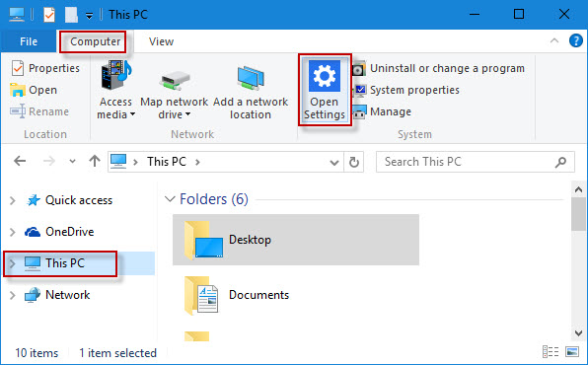
Task: Click This PC in the address bar
Action: [x=167, y=162]
